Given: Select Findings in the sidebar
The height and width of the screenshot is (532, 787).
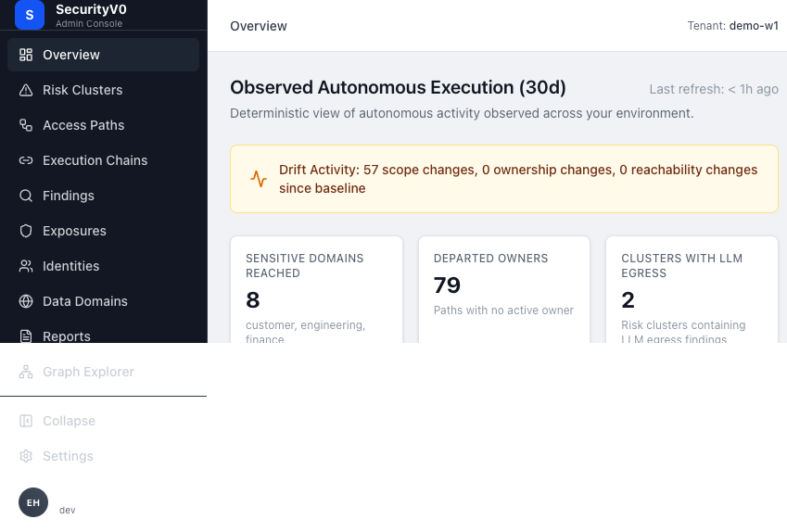Looking at the screenshot, I should pos(104,196).
